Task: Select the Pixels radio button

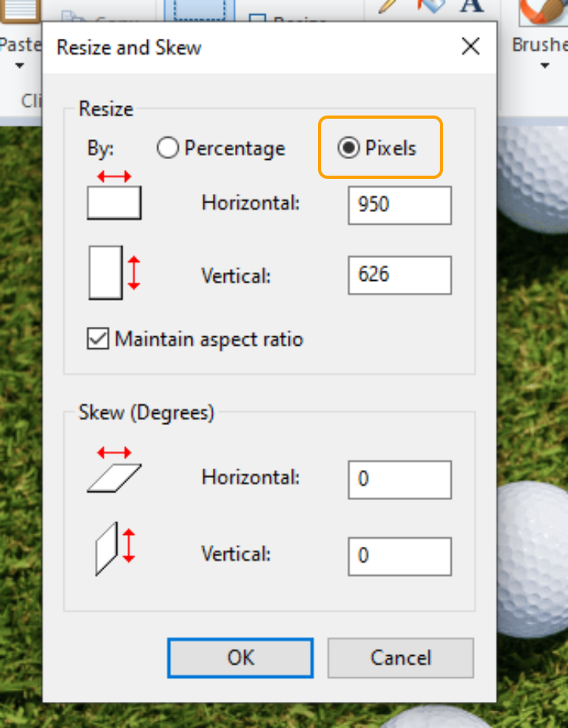Action: [349, 149]
